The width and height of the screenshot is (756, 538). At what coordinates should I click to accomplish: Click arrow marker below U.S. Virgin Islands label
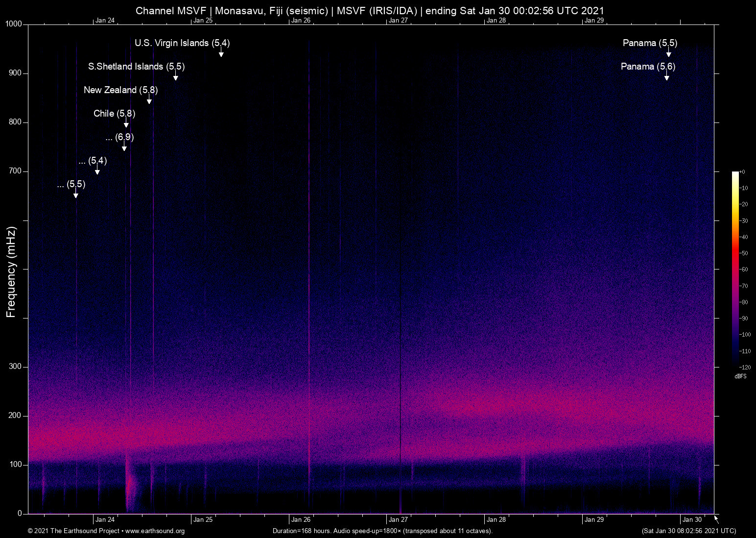coord(221,52)
